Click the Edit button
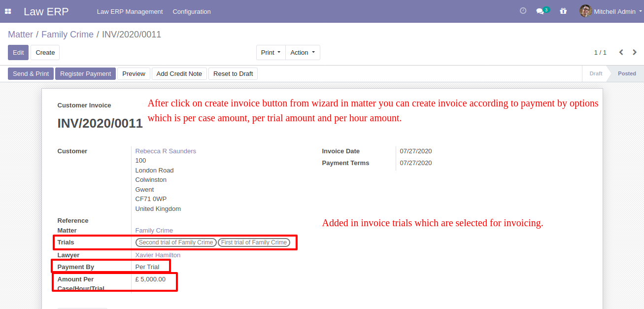 pyautogui.click(x=18, y=53)
